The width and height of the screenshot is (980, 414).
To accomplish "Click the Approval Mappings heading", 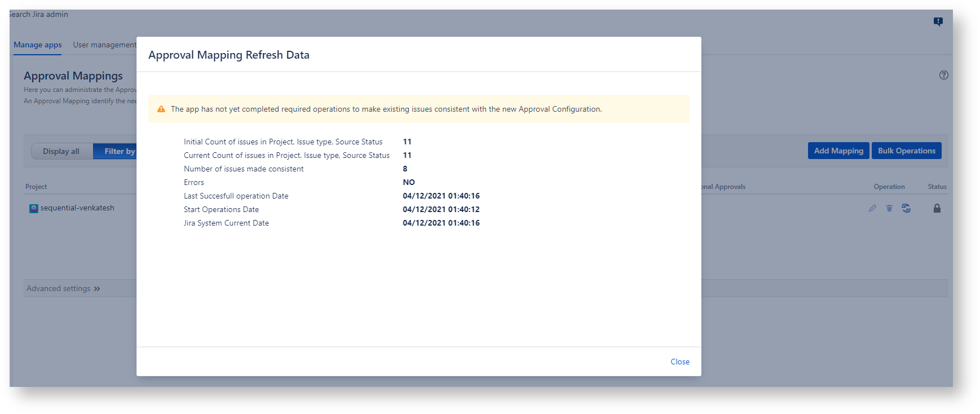I will pos(73,76).
